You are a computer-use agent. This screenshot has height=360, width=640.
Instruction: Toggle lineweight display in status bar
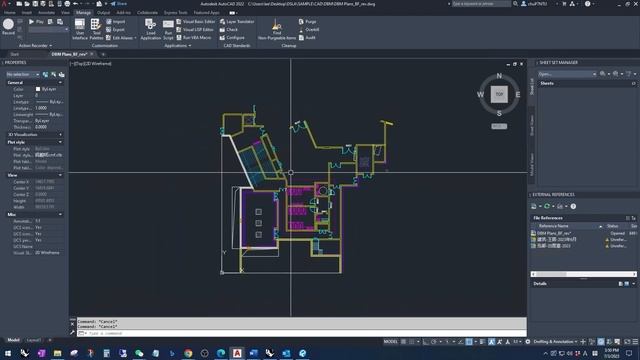[482, 342]
